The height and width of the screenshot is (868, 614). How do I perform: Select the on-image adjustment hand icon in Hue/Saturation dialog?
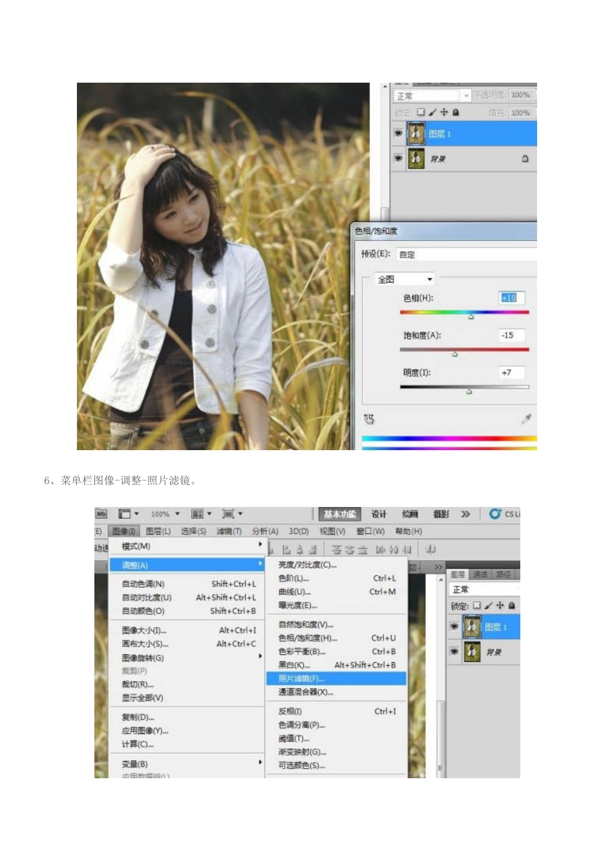pos(369,419)
